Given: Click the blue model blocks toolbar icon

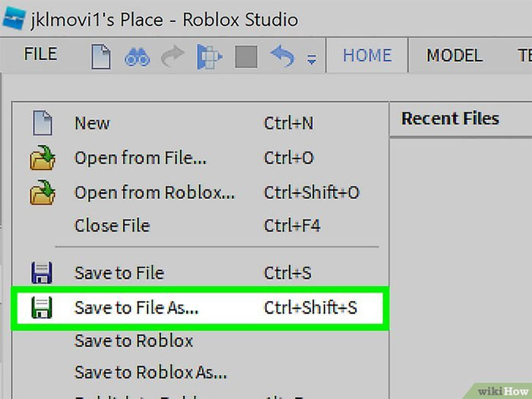Looking at the screenshot, I should coord(208,56).
